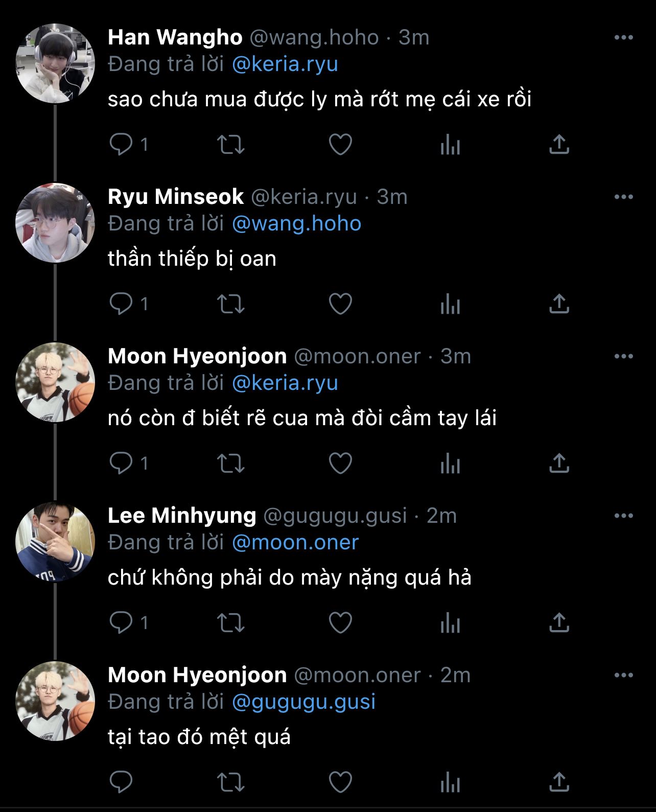Retweet Han Wangho's reply
This screenshot has width=656, height=812.
[x=231, y=145]
